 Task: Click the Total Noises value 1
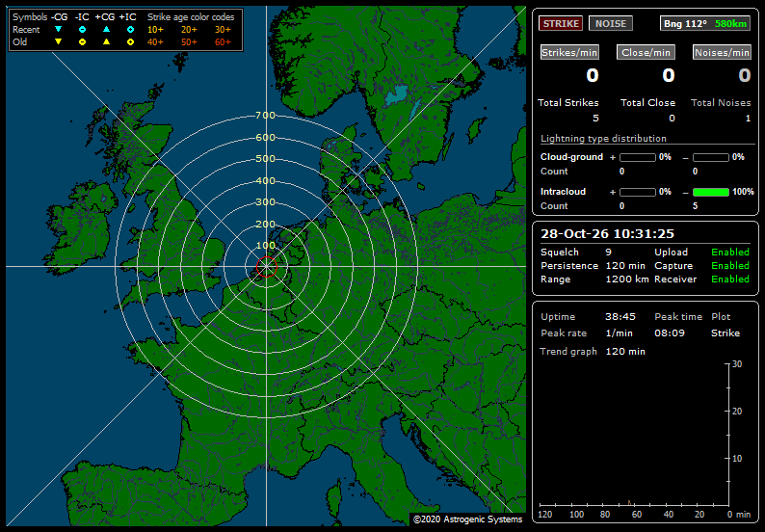point(748,119)
